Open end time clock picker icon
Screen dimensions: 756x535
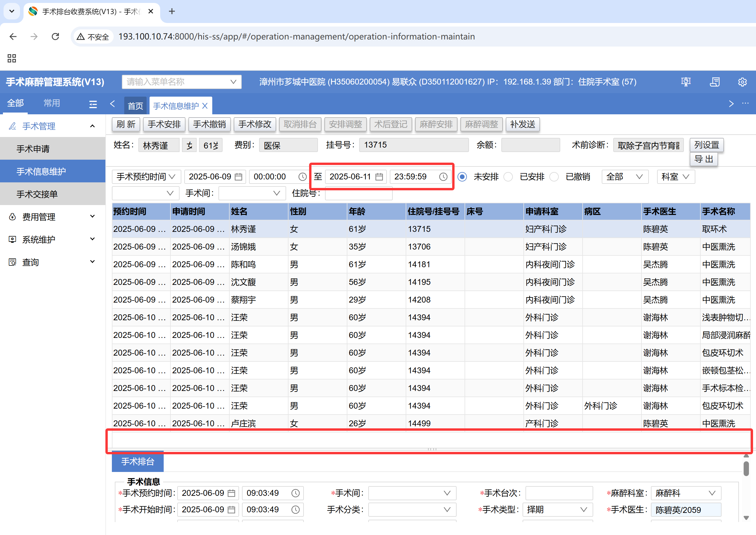pos(443,177)
